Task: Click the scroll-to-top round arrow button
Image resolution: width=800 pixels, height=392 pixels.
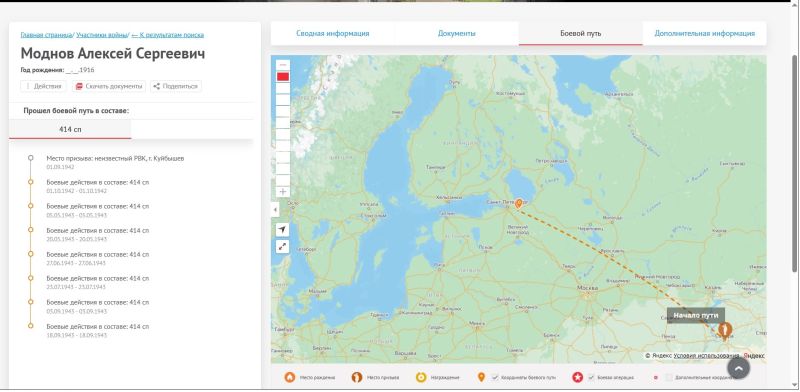Action: (x=738, y=368)
